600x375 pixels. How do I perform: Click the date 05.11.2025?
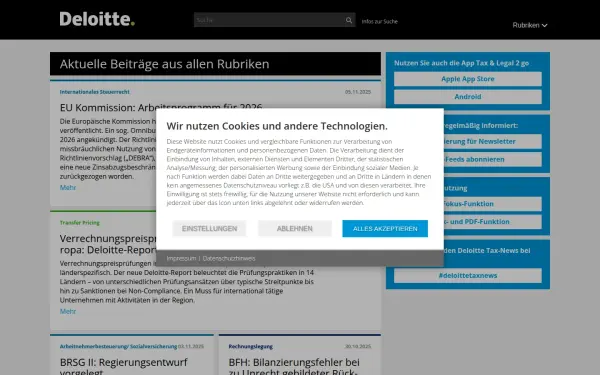click(358, 92)
